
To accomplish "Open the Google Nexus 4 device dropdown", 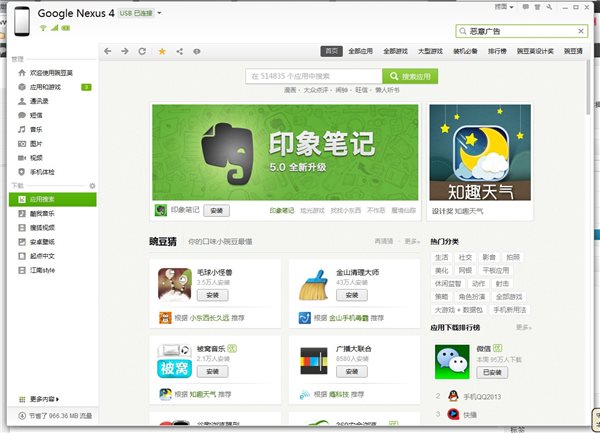I will tap(160, 13).
